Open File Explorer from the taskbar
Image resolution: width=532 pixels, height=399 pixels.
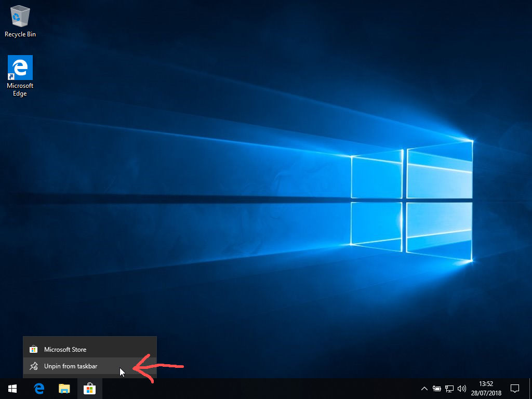(64, 389)
